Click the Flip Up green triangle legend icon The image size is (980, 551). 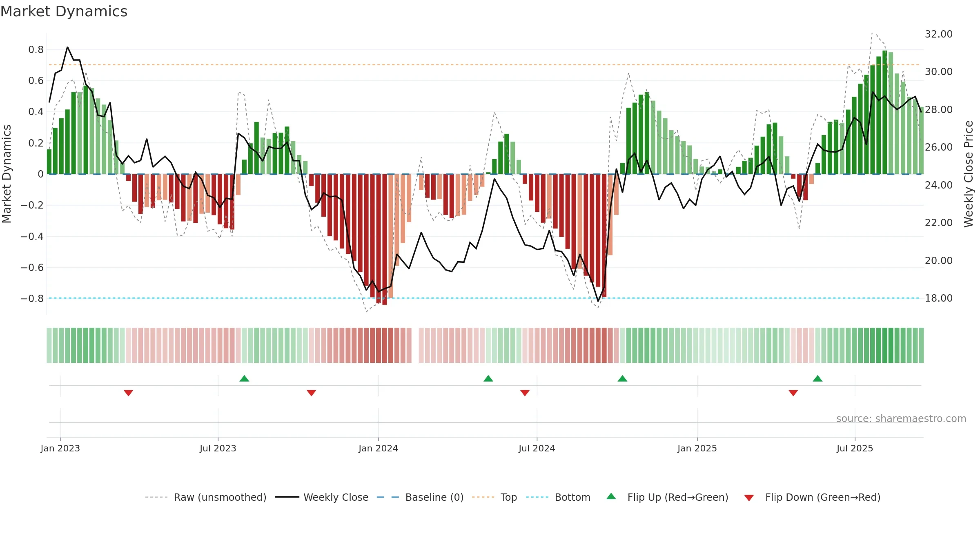(x=611, y=496)
